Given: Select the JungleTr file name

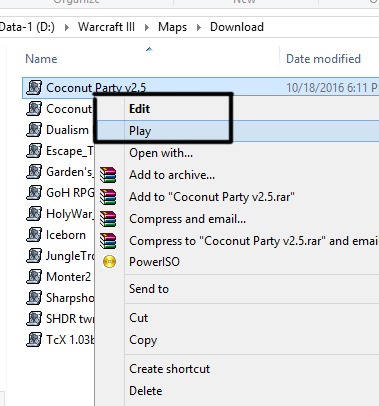Looking at the screenshot, I should tap(70, 256).
